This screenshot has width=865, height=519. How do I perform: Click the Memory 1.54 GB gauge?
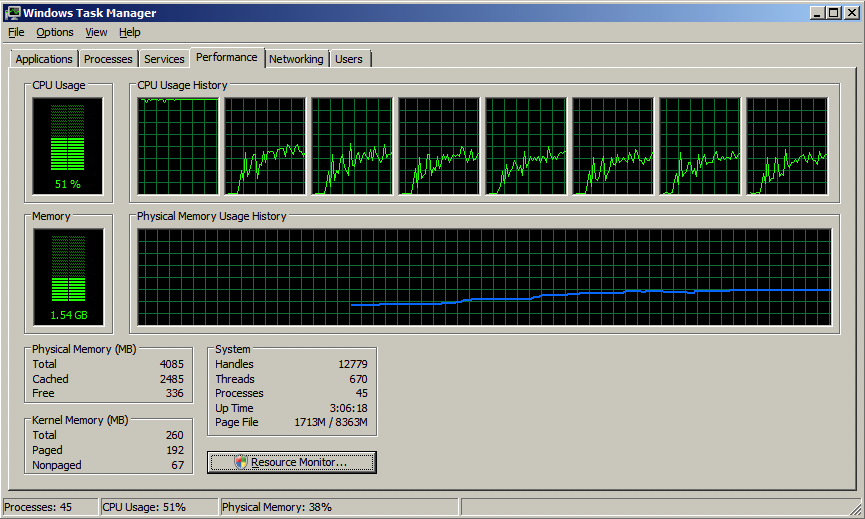pyautogui.click(x=68, y=277)
